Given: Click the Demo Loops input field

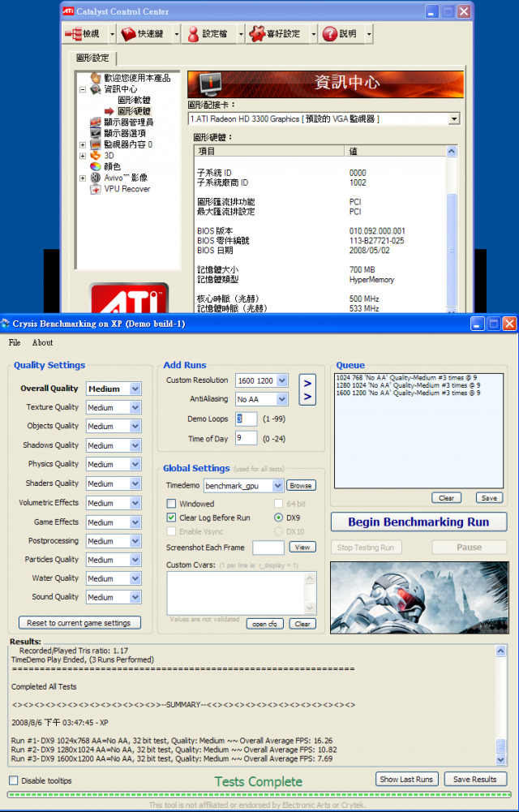Looking at the screenshot, I should (x=247, y=419).
